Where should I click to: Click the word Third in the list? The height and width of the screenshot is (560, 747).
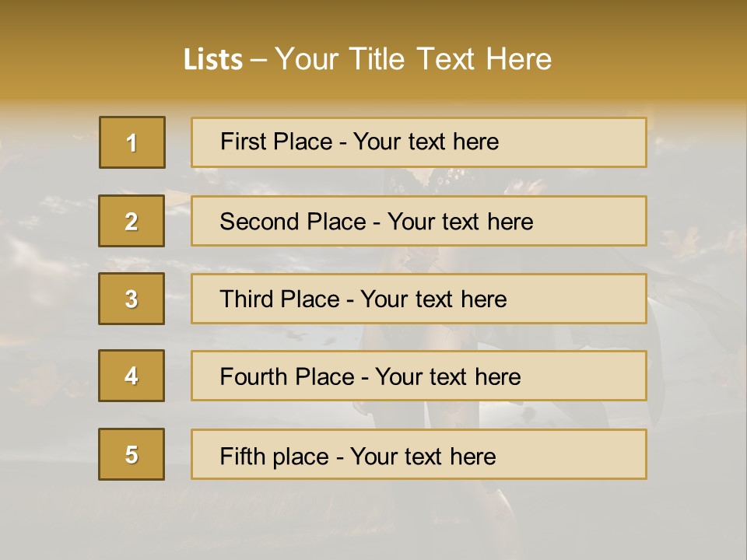tap(246, 299)
